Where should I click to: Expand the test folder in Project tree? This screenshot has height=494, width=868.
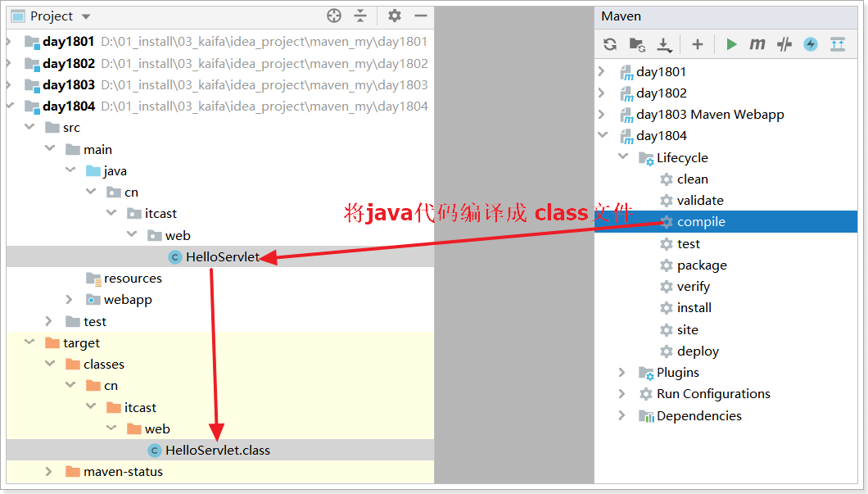tap(48, 321)
